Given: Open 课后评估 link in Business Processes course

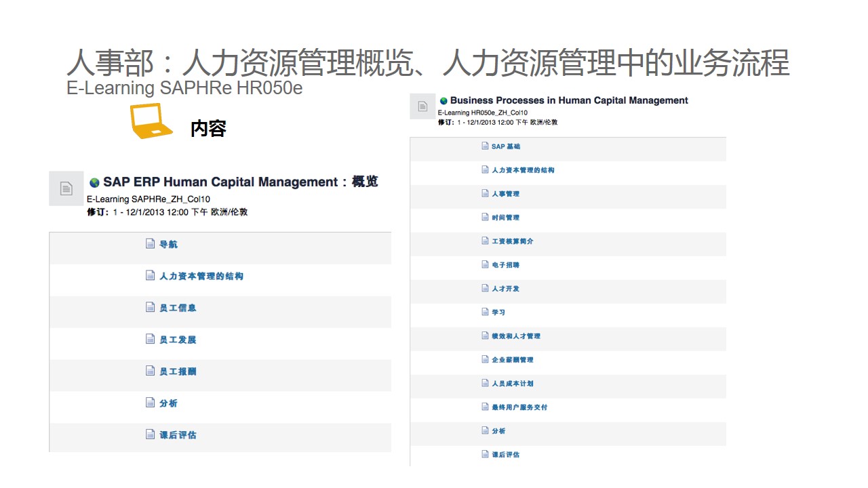Looking at the screenshot, I should coord(505,455).
